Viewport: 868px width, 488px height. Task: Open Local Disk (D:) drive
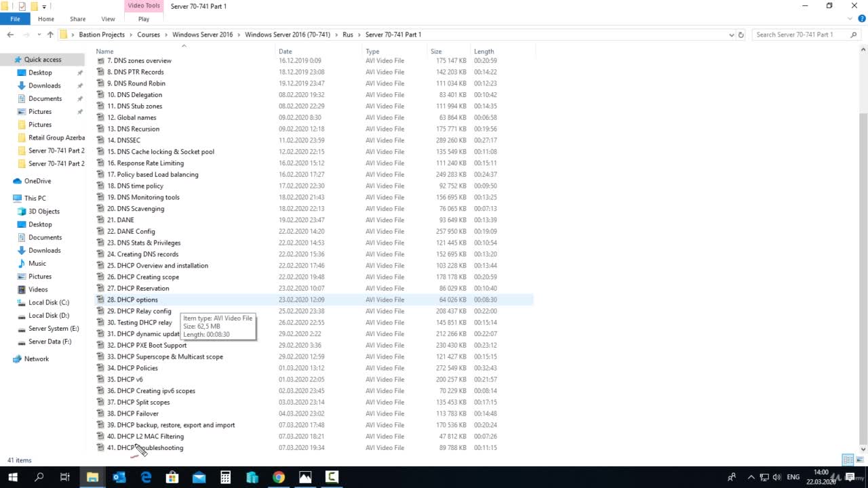48,316
